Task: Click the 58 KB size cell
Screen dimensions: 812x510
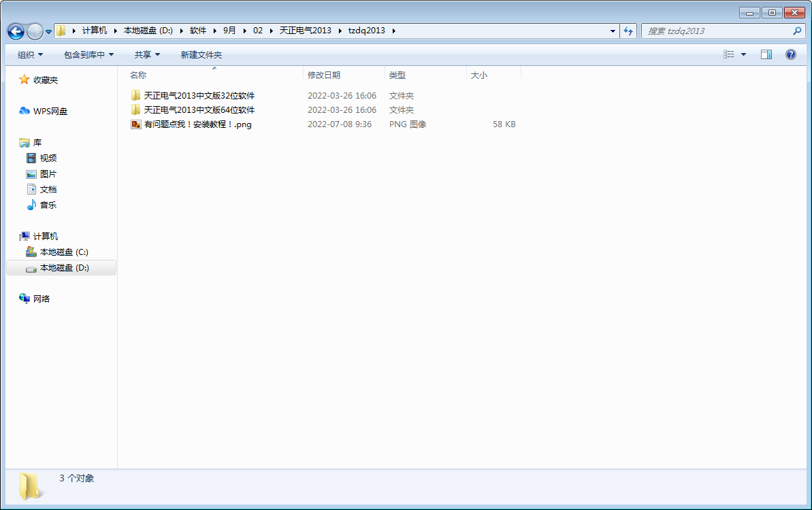Action: (x=504, y=124)
